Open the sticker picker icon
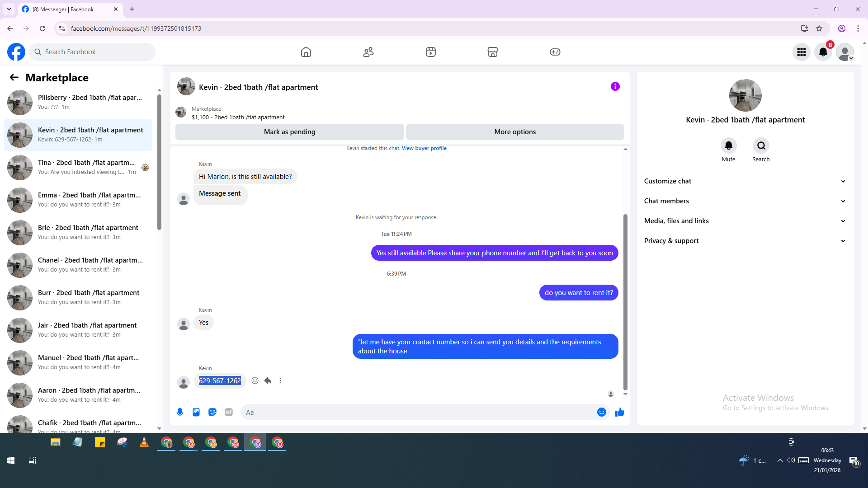868x488 pixels. 212,412
